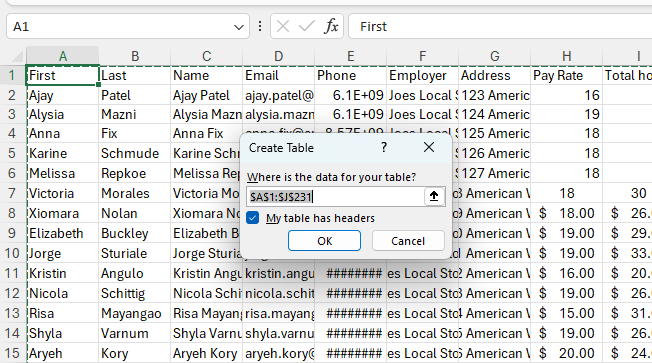Select column E header
The image size is (652, 363).
[351, 56]
